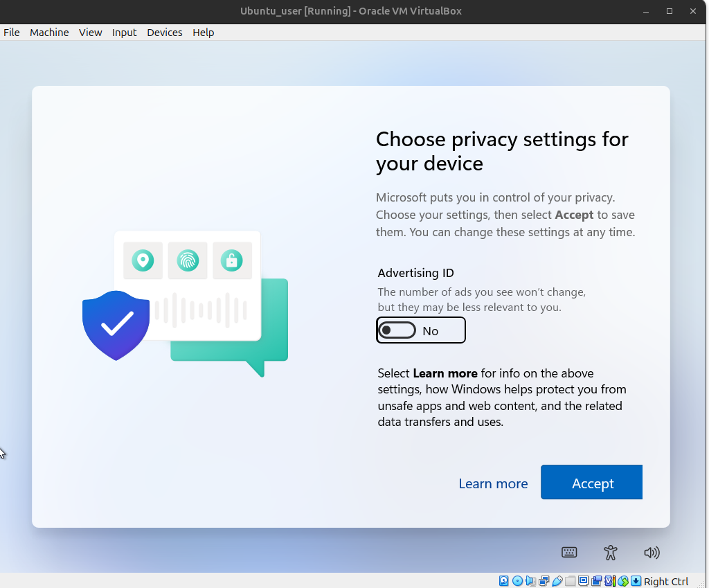The width and height of the screenshot is (709, 588).
Task: Maximize the VirtualBox window
Action: [670, 11]
